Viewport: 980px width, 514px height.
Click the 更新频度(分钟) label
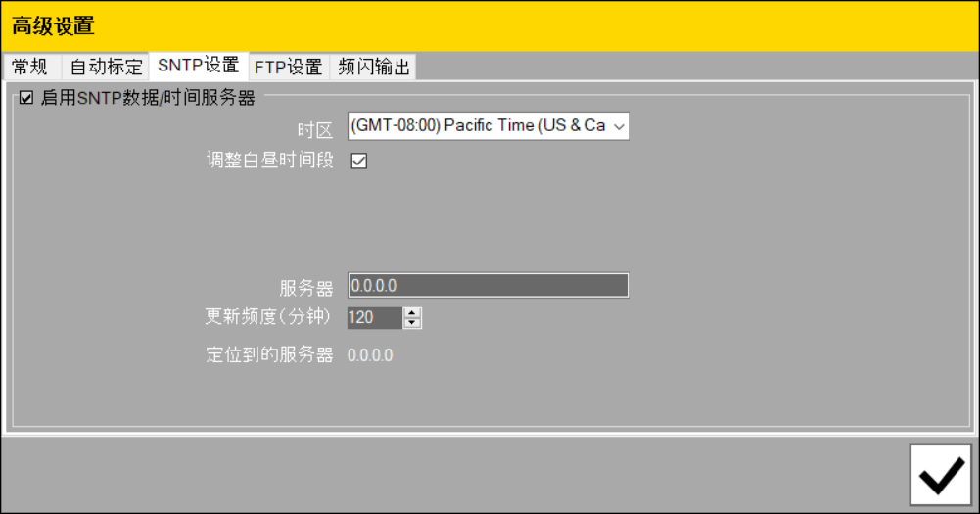(x=268, y=317)
